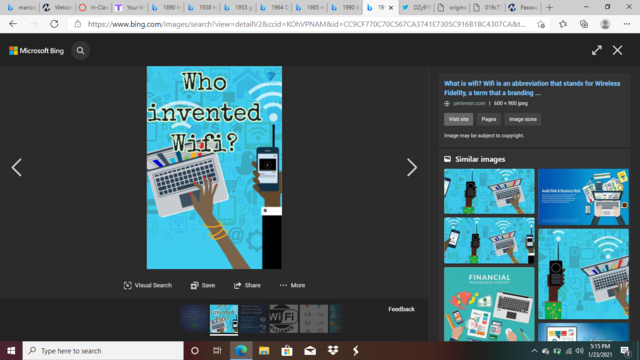The height and width of the screenshot is (360, 640).
Task: Switch to the '1964' Bing tab
Action: 274,7
